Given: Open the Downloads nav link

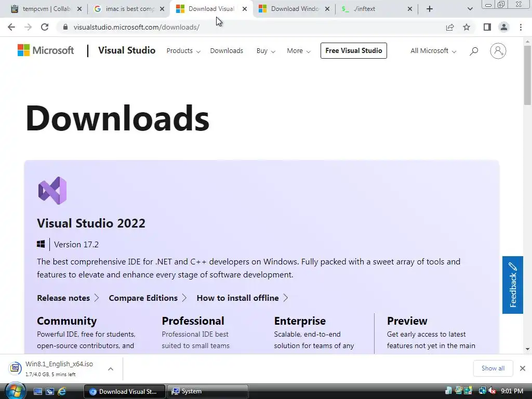Looking at the screenshot, I should pos(227,51).
